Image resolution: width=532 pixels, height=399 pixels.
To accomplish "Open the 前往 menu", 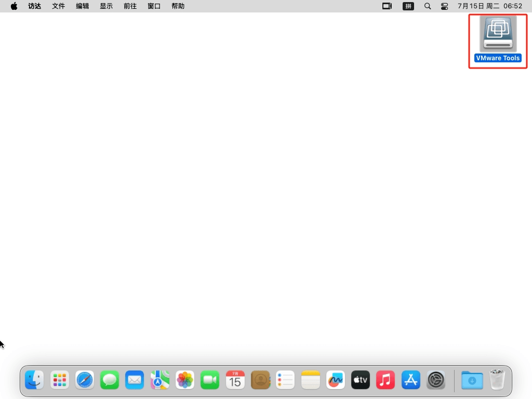I will click(130, 6).
